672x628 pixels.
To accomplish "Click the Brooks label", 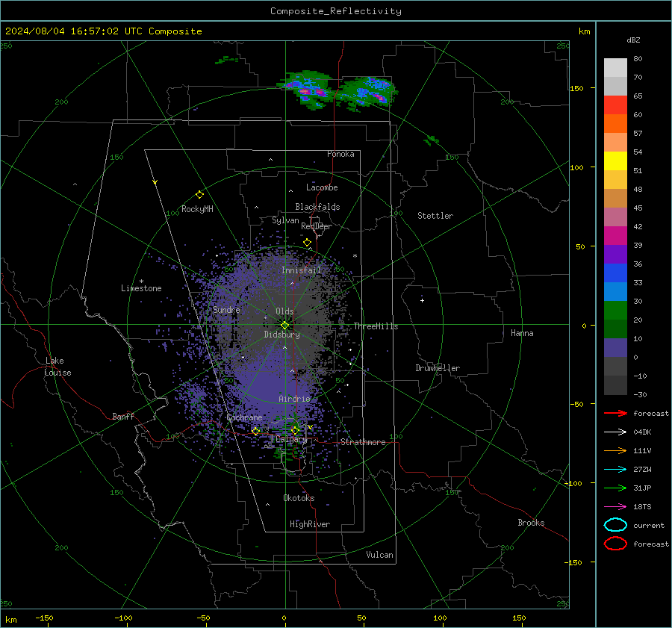I will (x=531, y=523).
